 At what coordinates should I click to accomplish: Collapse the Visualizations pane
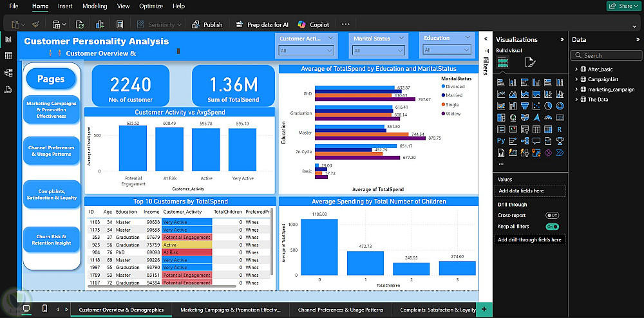click(x=562, y=40)
